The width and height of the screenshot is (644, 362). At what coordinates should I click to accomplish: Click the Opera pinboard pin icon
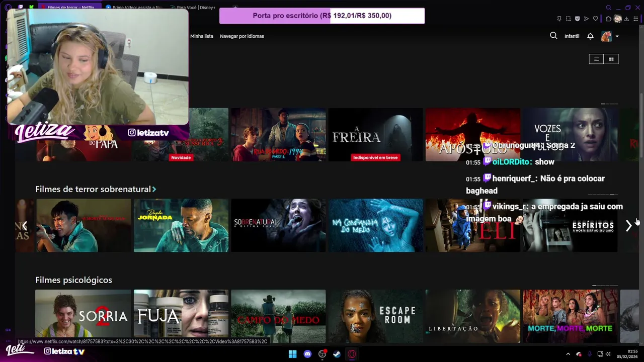[x=559, y=19]
